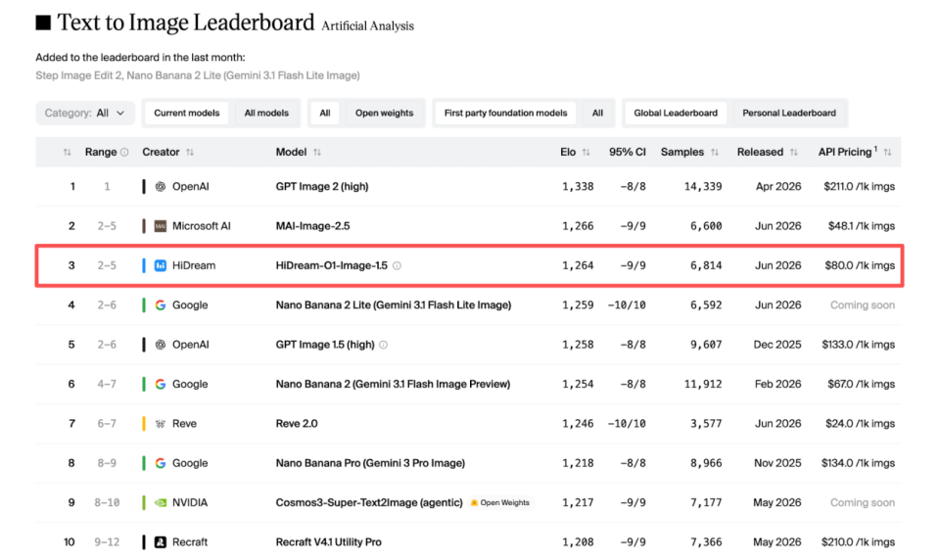Sort by Elo using its arrows icon
Screen dimensions: 940x560
point(587,153)
